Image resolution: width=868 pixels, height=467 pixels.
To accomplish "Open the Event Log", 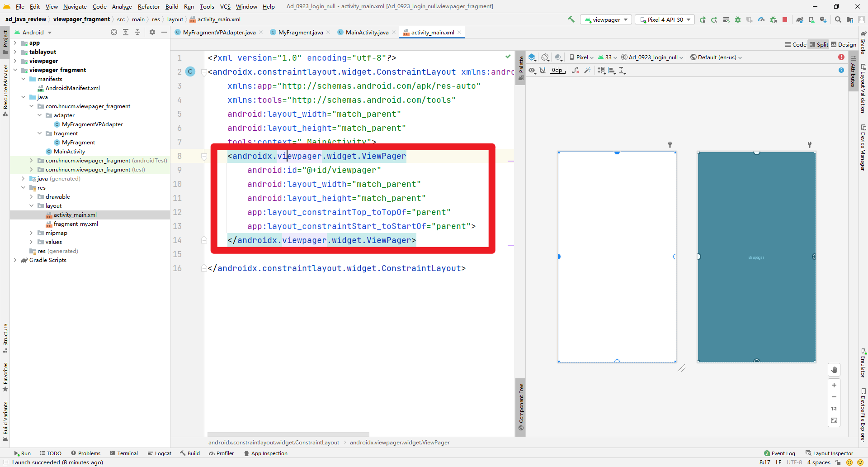I will pyautogui.click(x=779, y=453).
